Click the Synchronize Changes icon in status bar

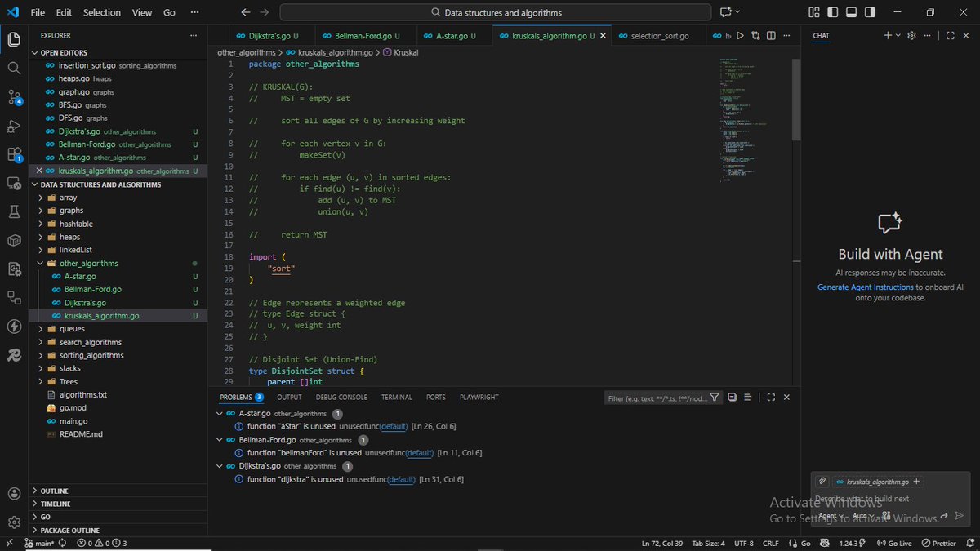point(64,543)
